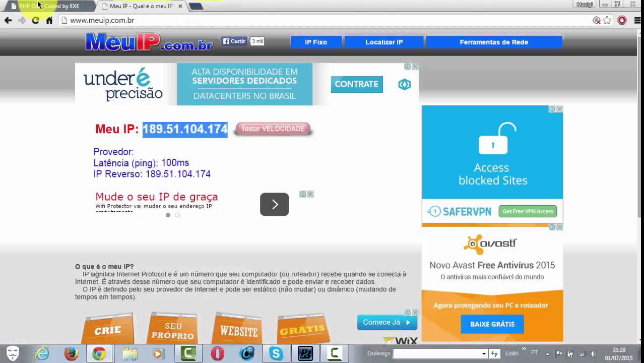
Task: Open the Localizar IP menu item
Action: 384,42
